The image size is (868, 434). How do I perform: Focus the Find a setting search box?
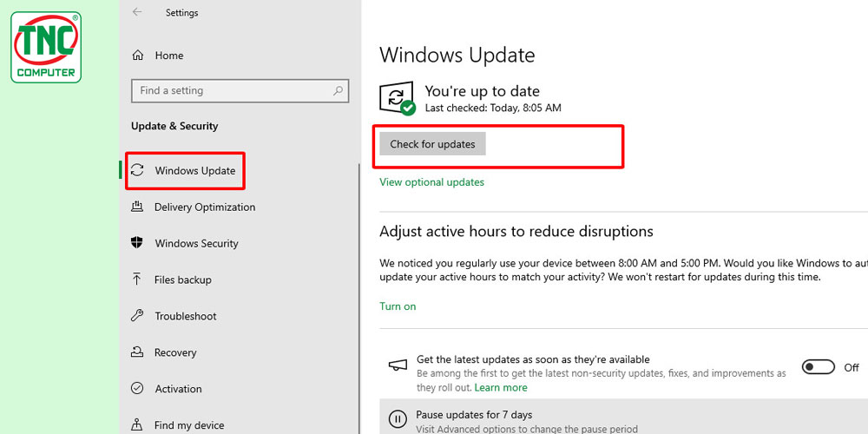[240, 91]
